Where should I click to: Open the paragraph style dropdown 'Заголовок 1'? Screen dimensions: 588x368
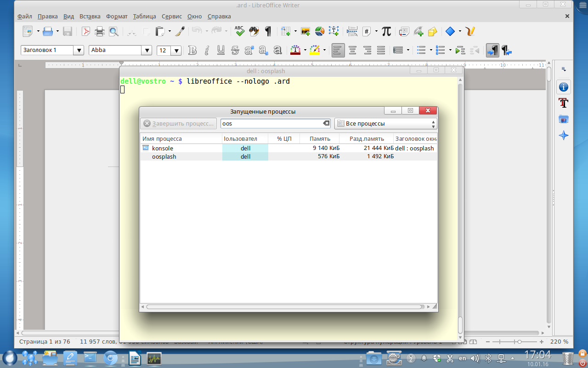pos(79,51)
